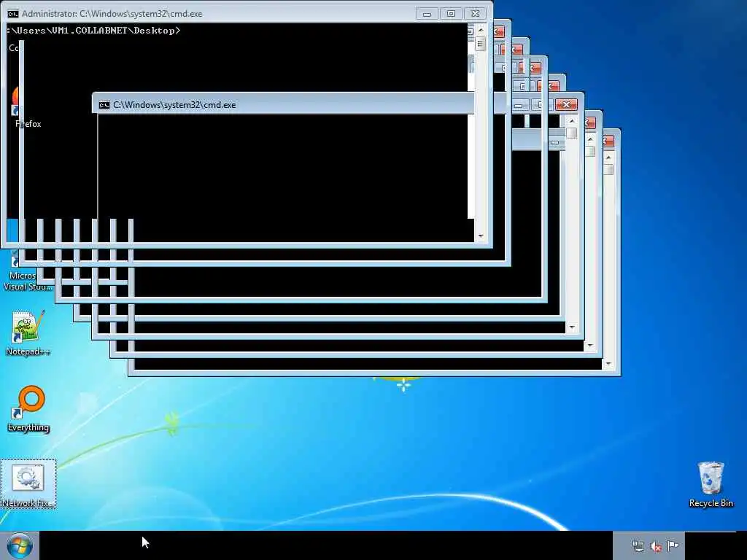
Task: Open the Action Center flag icon
Action: [673, 545]
